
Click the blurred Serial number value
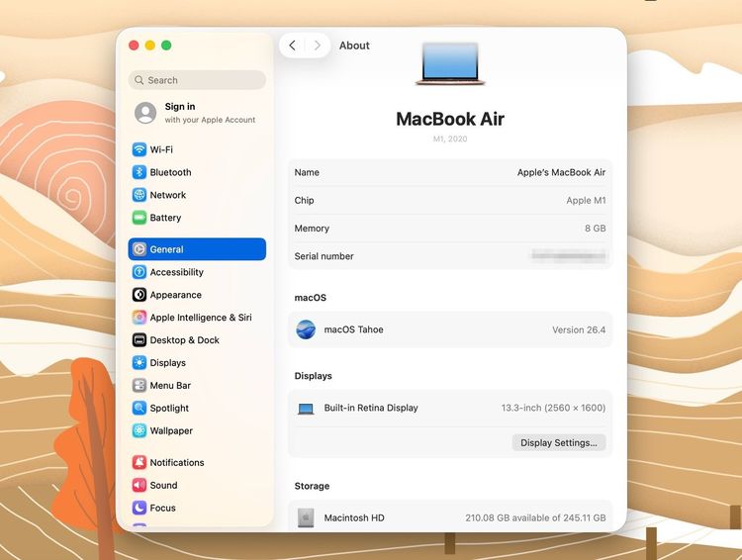coord(568,256)
